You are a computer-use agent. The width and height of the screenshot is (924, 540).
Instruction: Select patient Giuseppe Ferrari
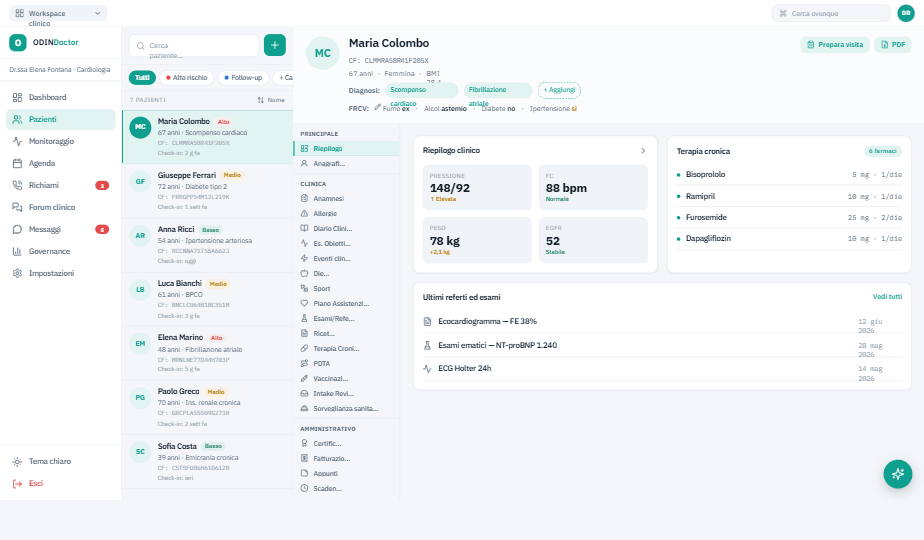click(x=207, y=190)
